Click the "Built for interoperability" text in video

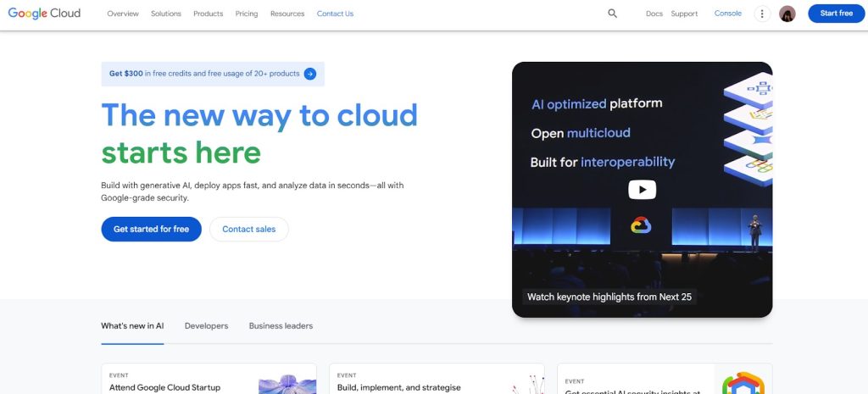point(603,162)
